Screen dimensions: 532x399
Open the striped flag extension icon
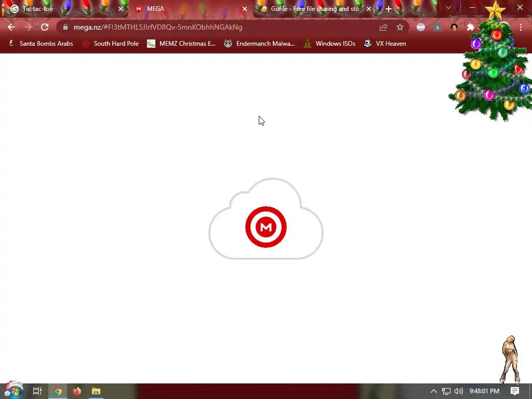421,27
